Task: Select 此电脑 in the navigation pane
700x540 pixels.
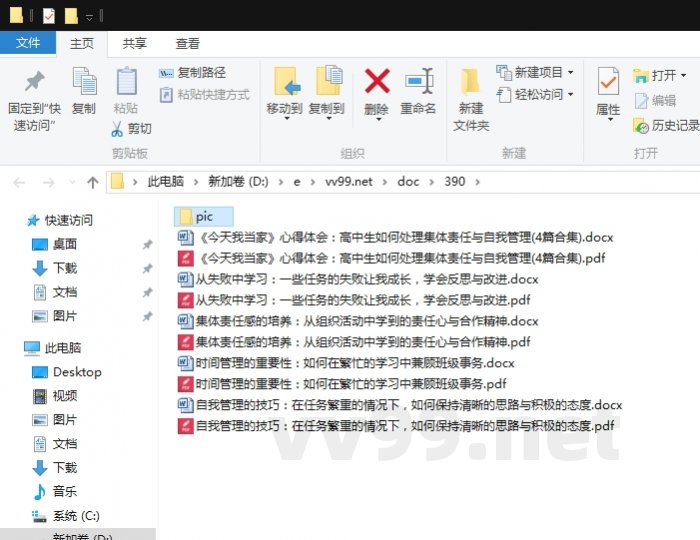Action: click(53, 348)
